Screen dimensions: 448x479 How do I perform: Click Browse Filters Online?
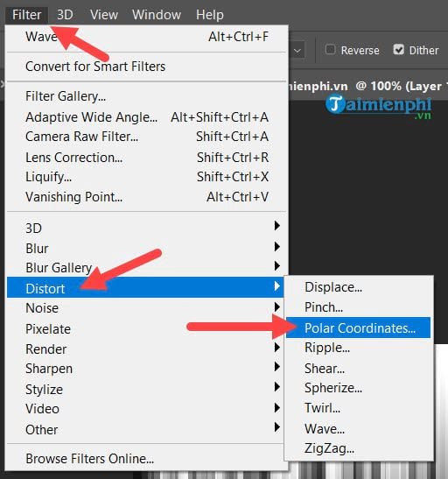(90, 459)
